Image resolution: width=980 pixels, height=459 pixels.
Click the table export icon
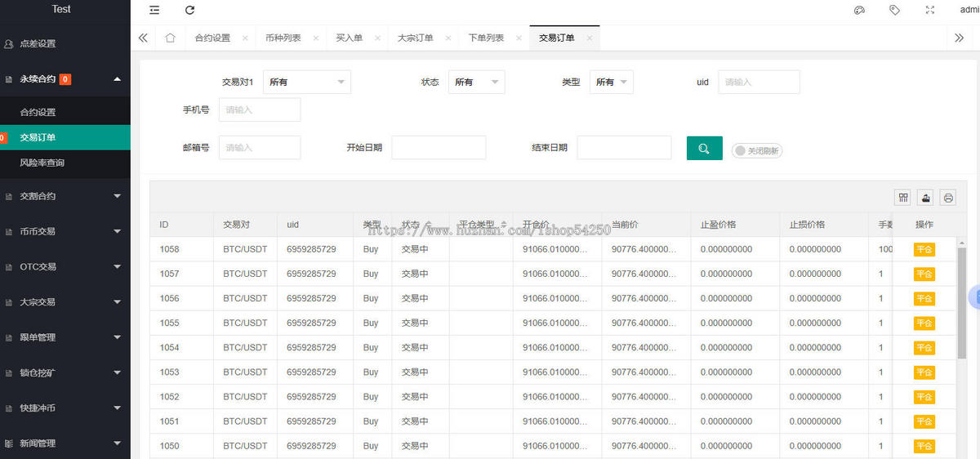[925, 198]
